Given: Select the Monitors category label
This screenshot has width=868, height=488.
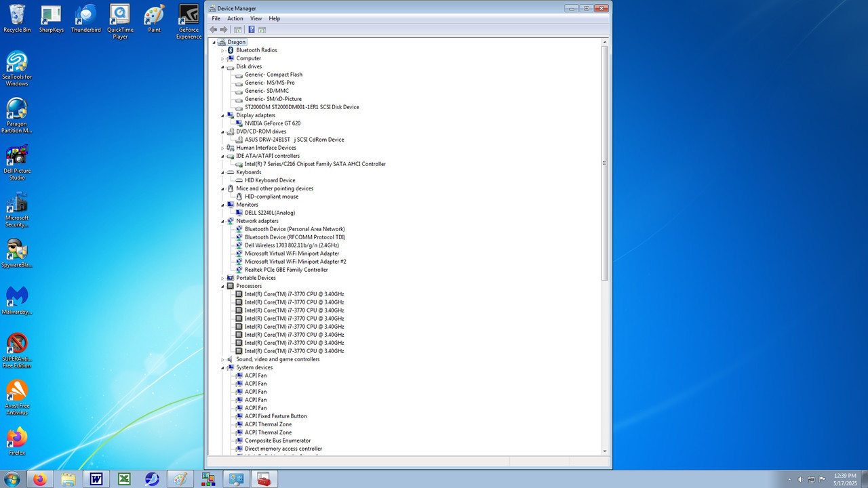Looking at the screenshot, I should 247,205.
